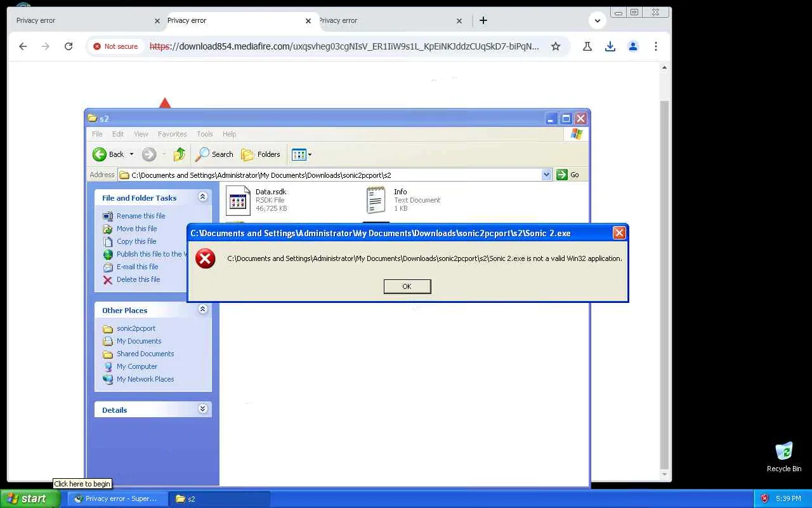This screenshot has height=508, width=812.
Task: Select the mediafire URL in address bar
Action: pyautogui.click(x=344, y=46)
